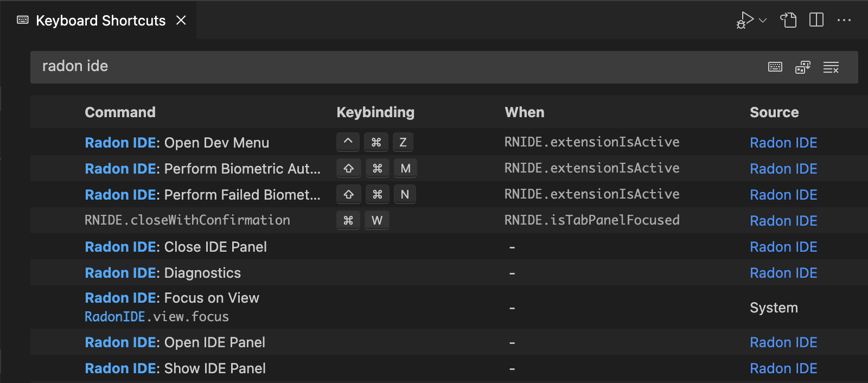Click the Command column header
Viewport: 868px width, 383px height.
click(120, 112)
